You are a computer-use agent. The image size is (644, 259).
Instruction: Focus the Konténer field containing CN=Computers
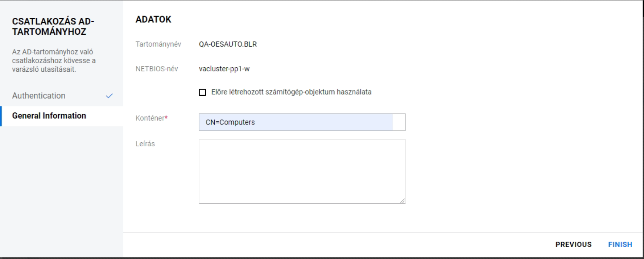pyautogui.click(x=296, y=122)
